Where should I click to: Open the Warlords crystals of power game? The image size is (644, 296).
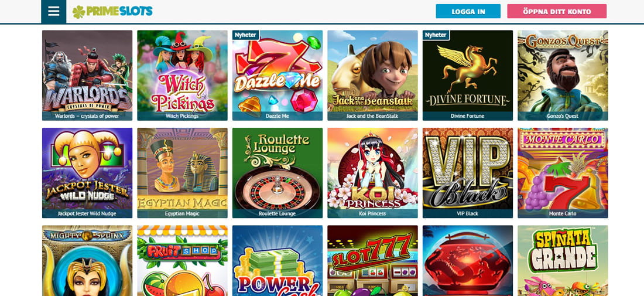click(x=87, y=75)
